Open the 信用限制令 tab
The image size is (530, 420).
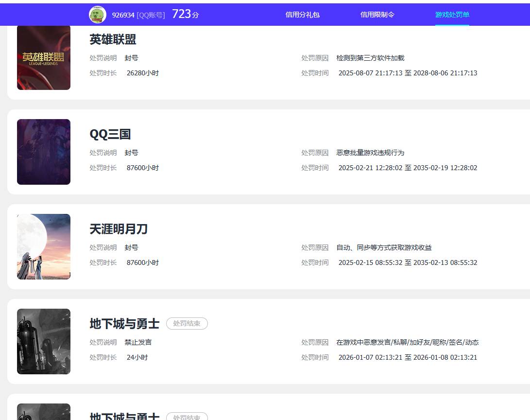click(377, 15)
